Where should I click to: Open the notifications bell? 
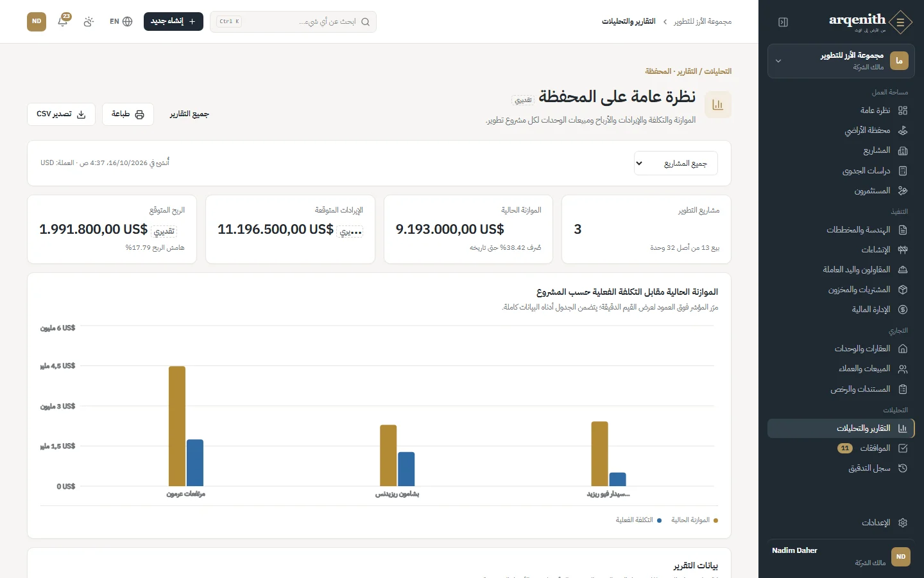[x=63, y=21]
